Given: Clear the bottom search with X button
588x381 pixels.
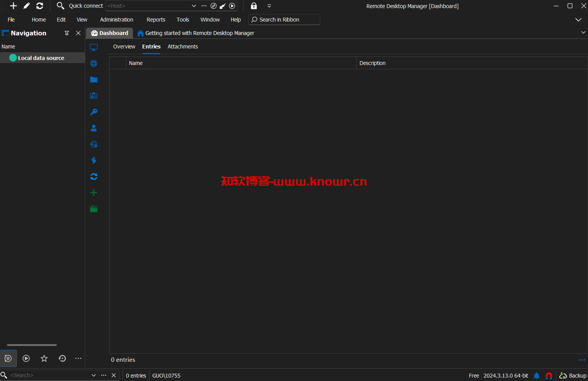Looking at the screenshot, I should pyautogui.click(x=114, y=375).
